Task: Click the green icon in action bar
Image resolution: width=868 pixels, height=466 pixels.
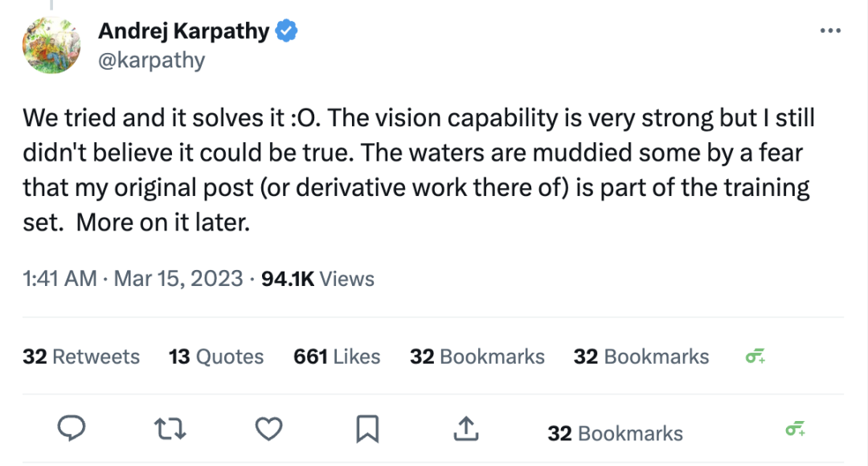Action: point(795,430)
